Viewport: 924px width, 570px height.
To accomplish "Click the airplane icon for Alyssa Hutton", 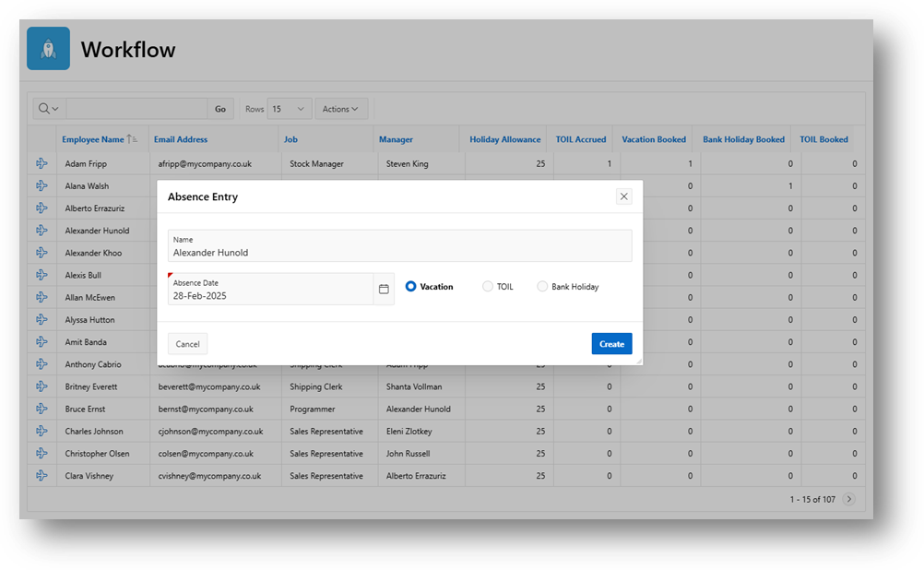I will tap(41, 319).
